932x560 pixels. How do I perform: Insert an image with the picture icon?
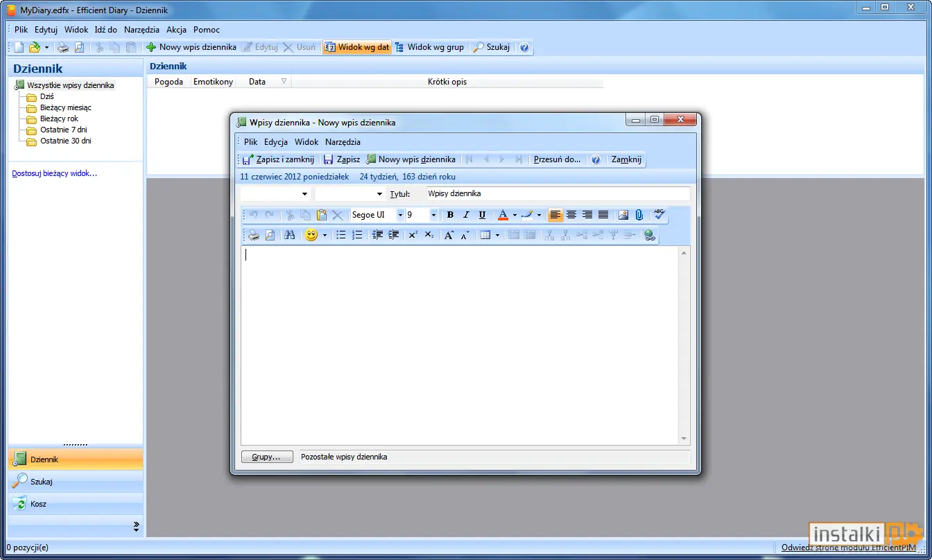pos(623,215)
